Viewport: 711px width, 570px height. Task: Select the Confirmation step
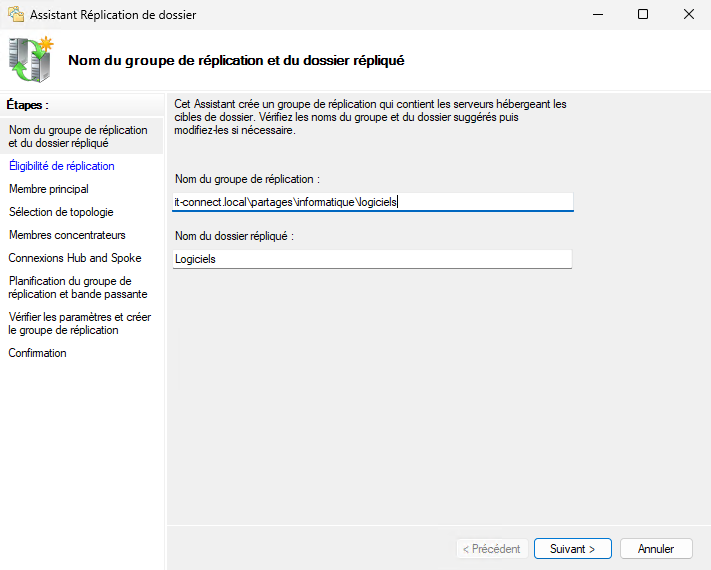point(37,353)
